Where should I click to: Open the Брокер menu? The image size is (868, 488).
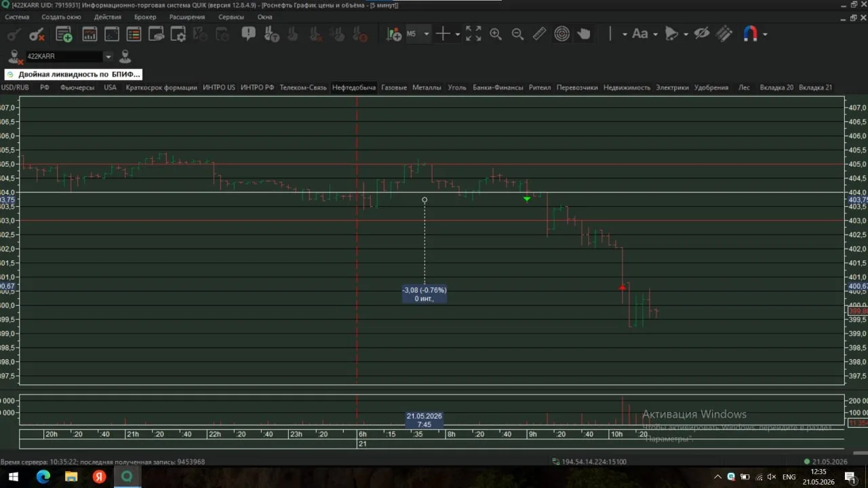click(x=145, y=17)
